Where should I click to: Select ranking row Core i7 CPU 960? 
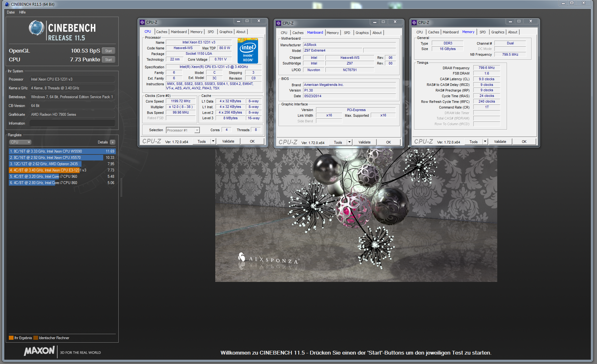point(62,176)
